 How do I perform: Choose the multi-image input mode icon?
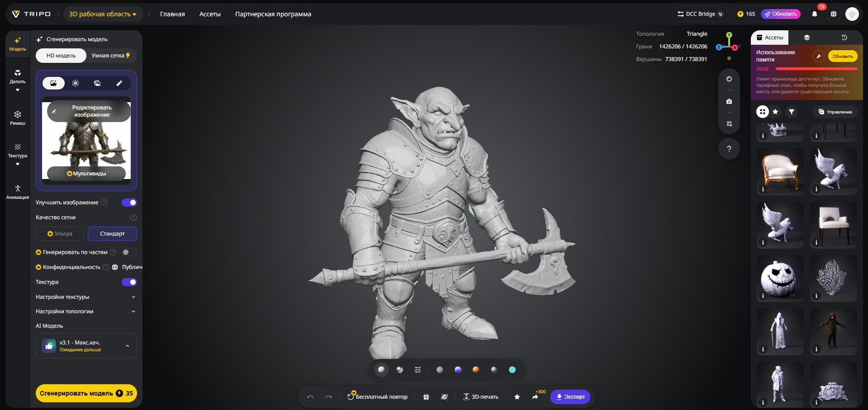click(97, 83)
